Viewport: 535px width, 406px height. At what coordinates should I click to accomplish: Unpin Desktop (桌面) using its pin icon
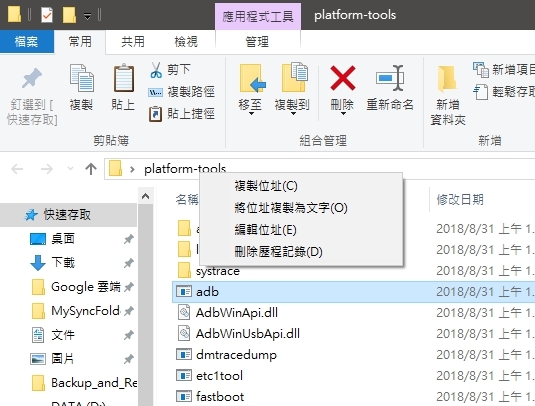[129, 239]
